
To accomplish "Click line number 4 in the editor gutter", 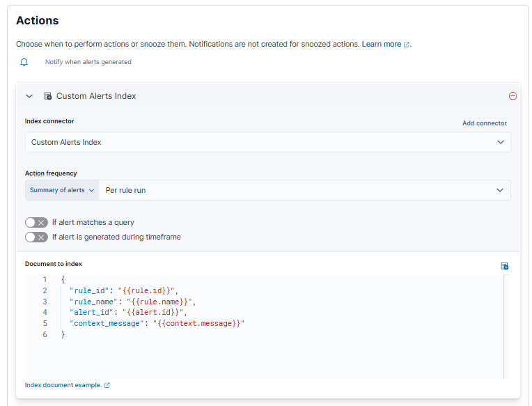I will click(x=45, y=313).
